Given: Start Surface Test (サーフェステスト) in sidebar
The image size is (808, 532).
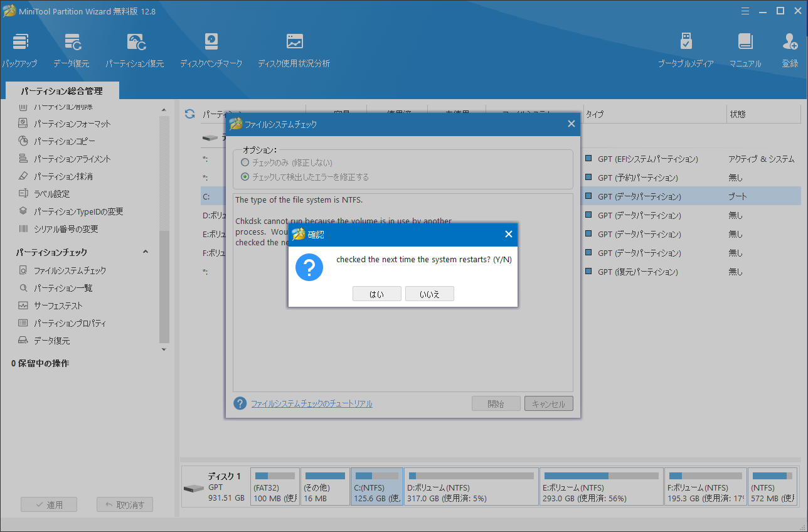Looking at the screenshot, I should (51, 306).
